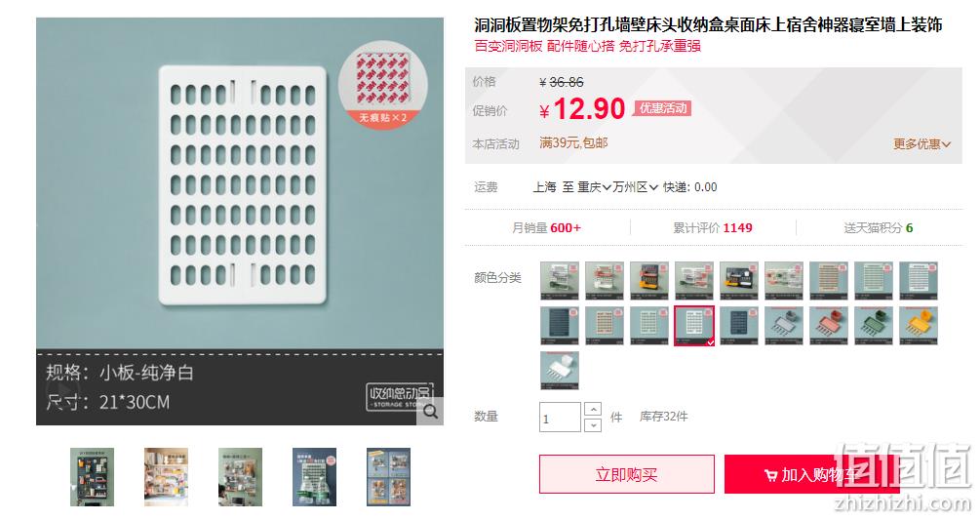The image size is (980, 520).
Task: Click the 优惠活动 promotion tag
Action: (662, 108)
